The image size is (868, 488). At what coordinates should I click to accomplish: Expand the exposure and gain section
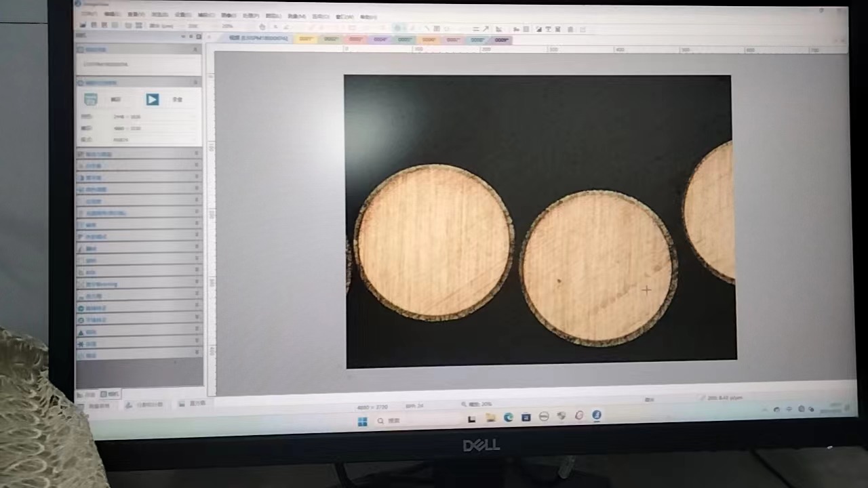point(140,154)
